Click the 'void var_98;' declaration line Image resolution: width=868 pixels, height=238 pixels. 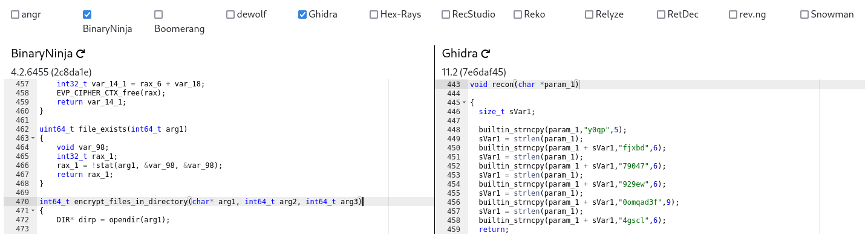(83, 147)
